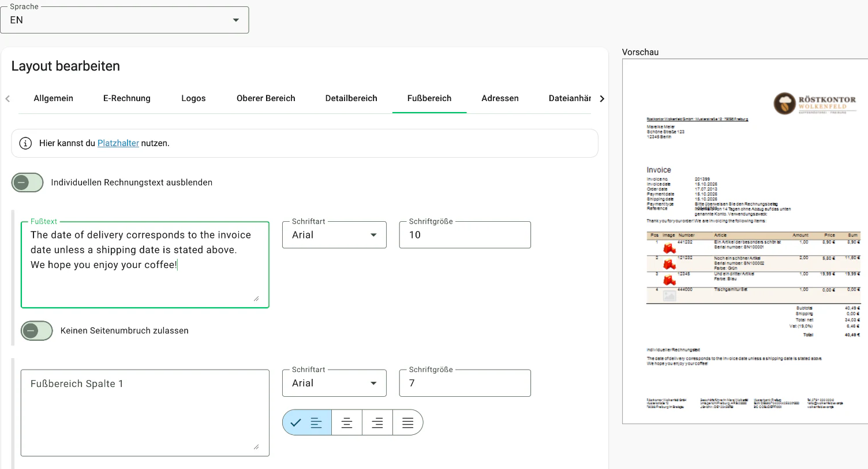Open Schriftart dropdown for Fußbereich Spalte 1
868x469 pixels.
pos(334,383)
